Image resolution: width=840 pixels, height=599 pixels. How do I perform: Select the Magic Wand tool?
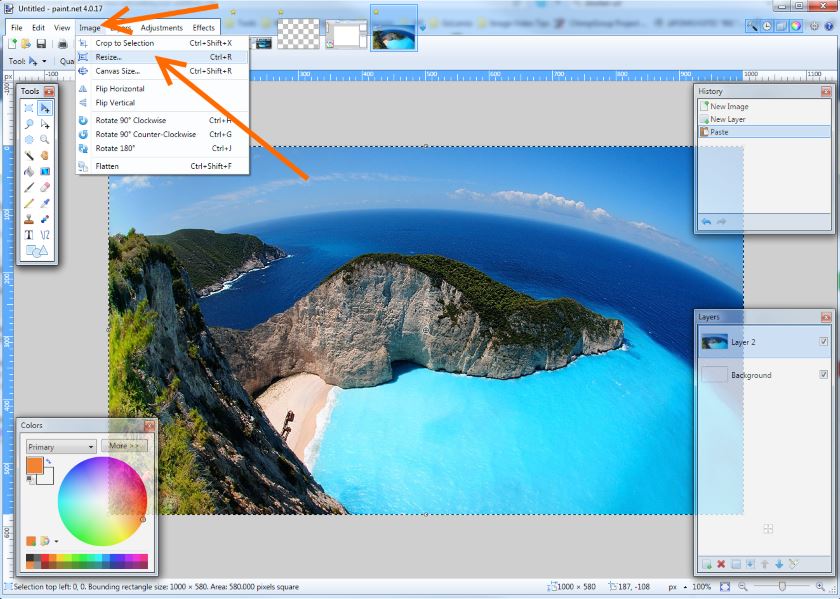click(29, 156)
